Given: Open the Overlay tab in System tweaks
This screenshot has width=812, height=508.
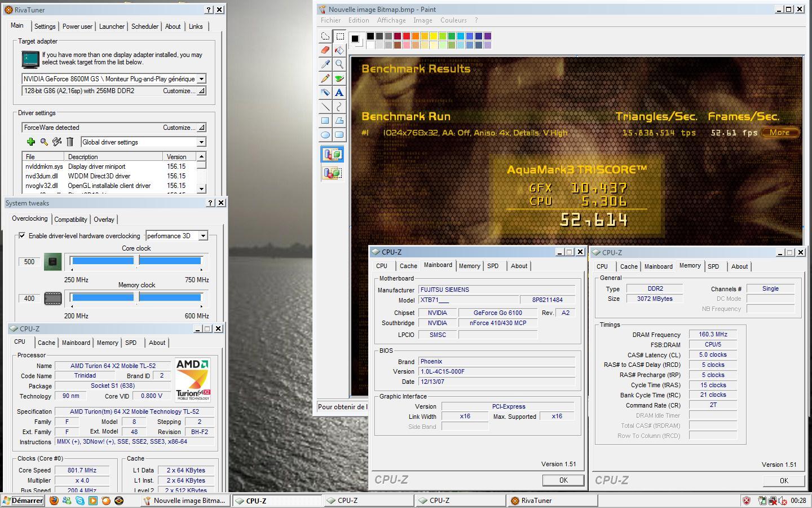Looking at the screenshot, I should click(104, 220).
